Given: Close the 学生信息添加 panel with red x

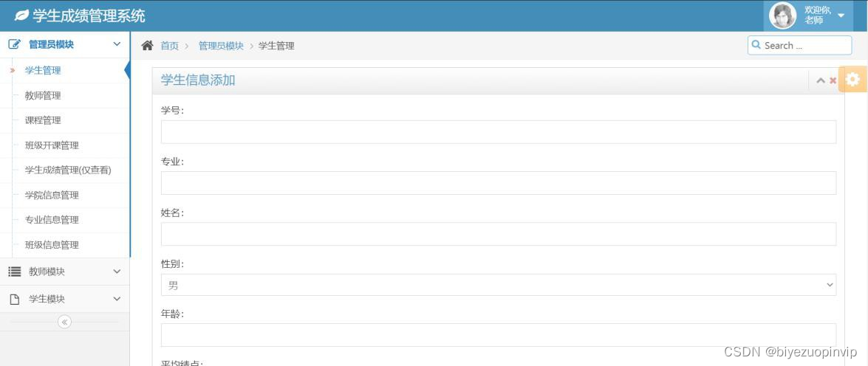Looking at the screenshot, I should pos(833,80).
